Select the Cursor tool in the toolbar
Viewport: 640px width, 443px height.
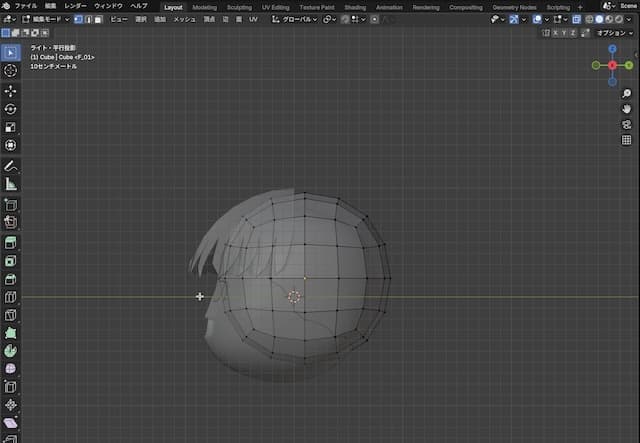click(x=11, y=71)
